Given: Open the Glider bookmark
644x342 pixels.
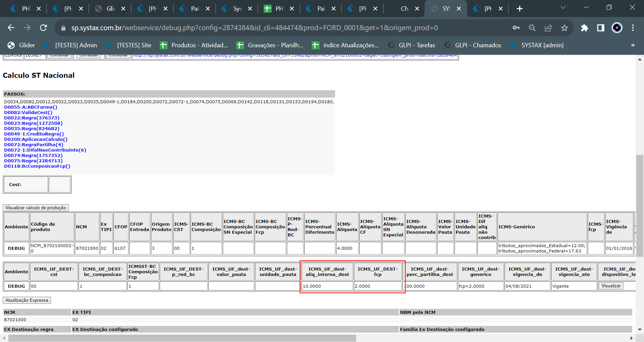Looking at the screenshot, I should tap(21, 45).
